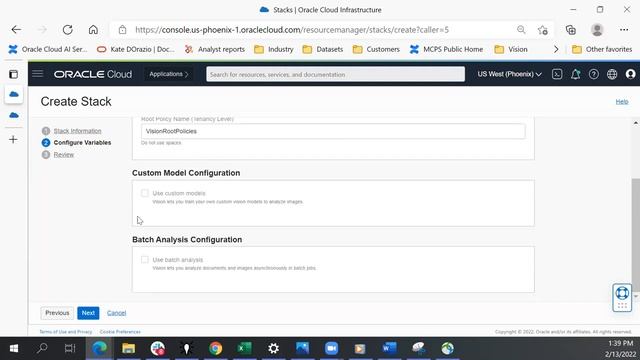Open the browser home page

click(x=93, y=29)
